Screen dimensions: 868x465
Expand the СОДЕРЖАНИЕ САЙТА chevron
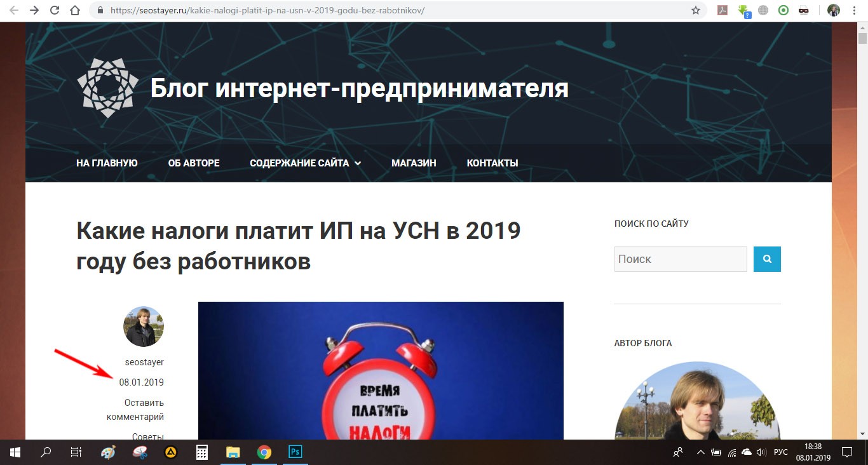click(358, 163)
